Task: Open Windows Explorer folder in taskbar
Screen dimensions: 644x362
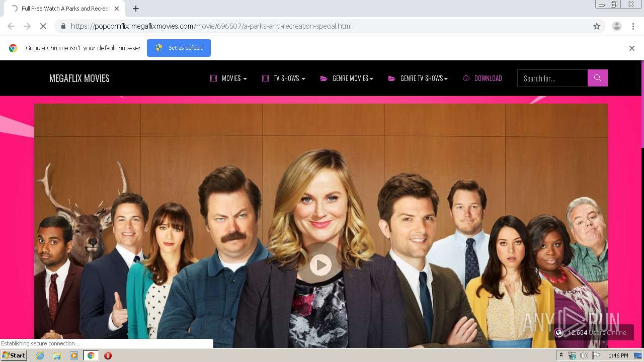Action: pyautogui.click(x=57, y=355)
